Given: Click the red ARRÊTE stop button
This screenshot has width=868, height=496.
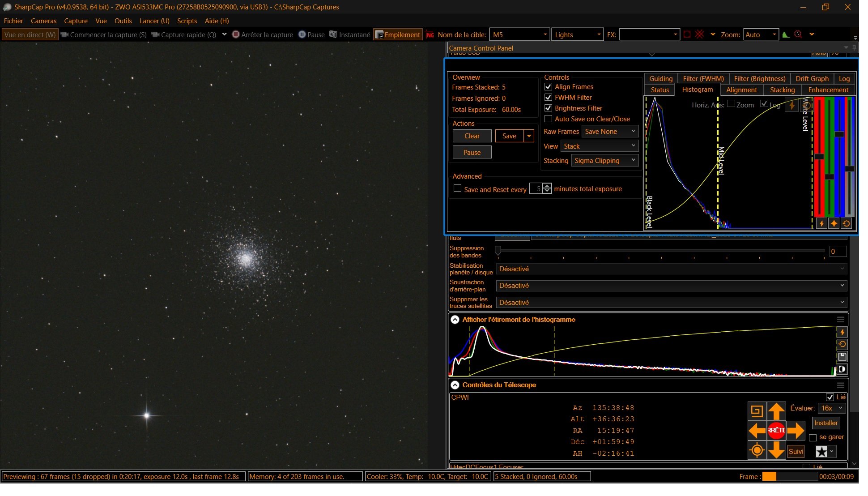Looking at the screenshot, I should point(776,431).
